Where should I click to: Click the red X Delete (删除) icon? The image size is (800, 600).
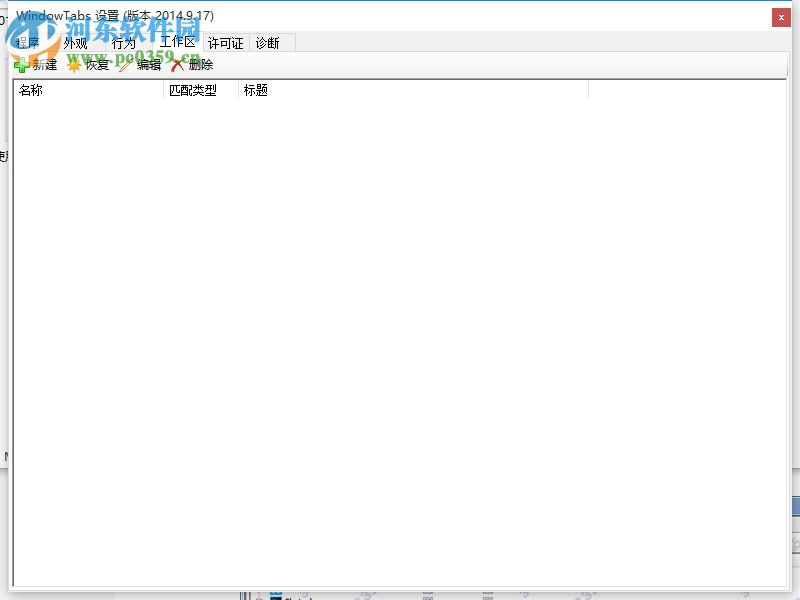click(x=178, y=64)
